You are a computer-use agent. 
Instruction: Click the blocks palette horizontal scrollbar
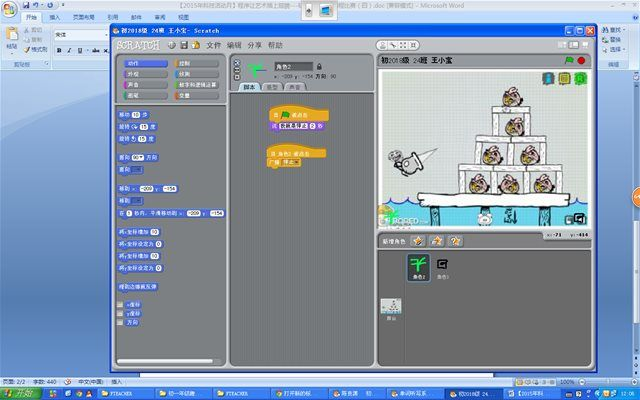pos(167,361)
